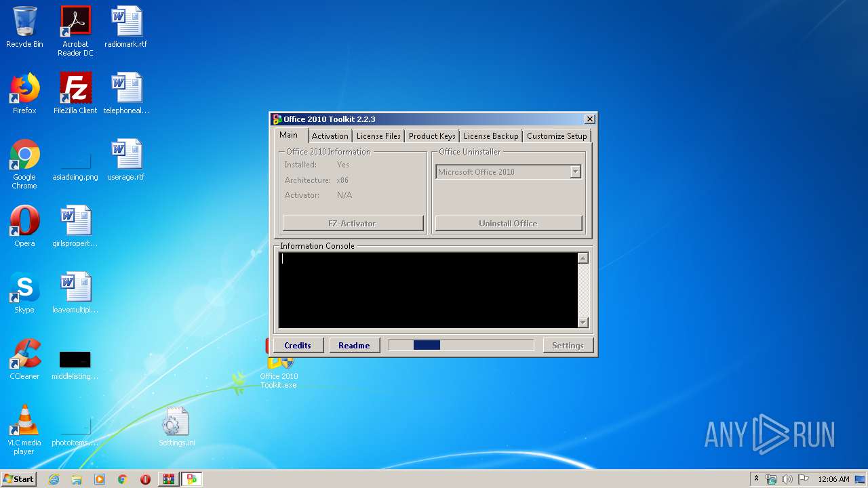Image resolution: width=868 pixels, height=488 pixels.
Task: Click the volume speaker tray icon
Action: pyautogui.click(x=787, y=479)
